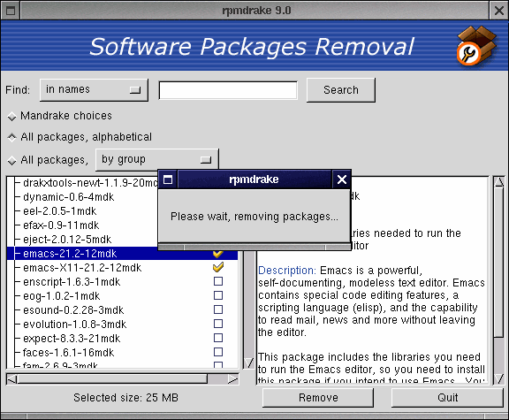509x420 pixels.
Task: Click right arrow of horizontal package scrollbar
Action: [232, 379]
